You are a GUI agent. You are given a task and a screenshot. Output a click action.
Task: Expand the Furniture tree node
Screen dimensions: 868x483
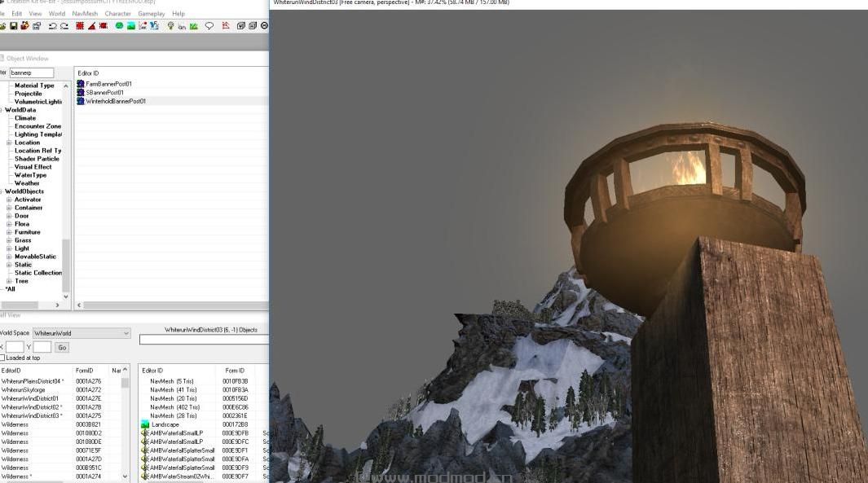pyautogui.click(x=9, y=232)
